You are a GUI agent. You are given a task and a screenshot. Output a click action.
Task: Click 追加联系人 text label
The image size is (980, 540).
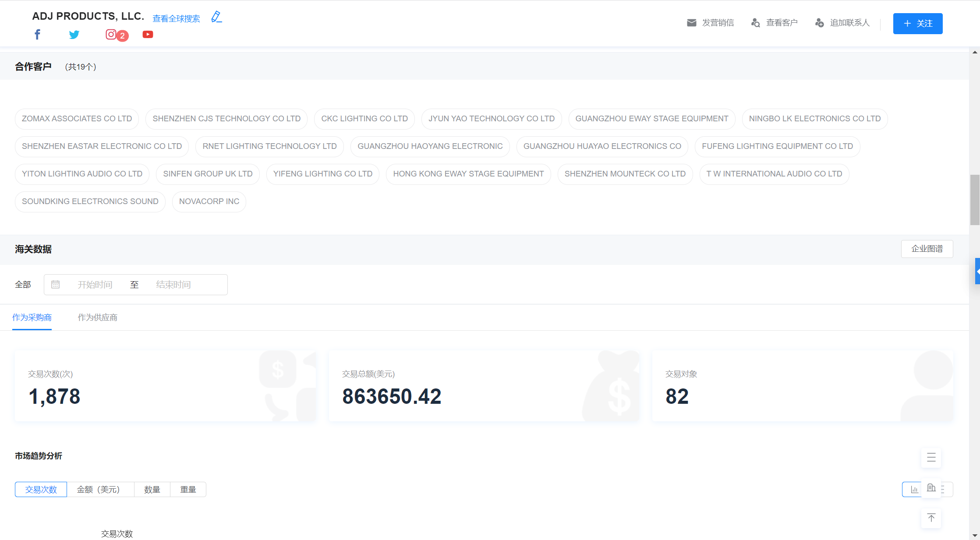850,23
